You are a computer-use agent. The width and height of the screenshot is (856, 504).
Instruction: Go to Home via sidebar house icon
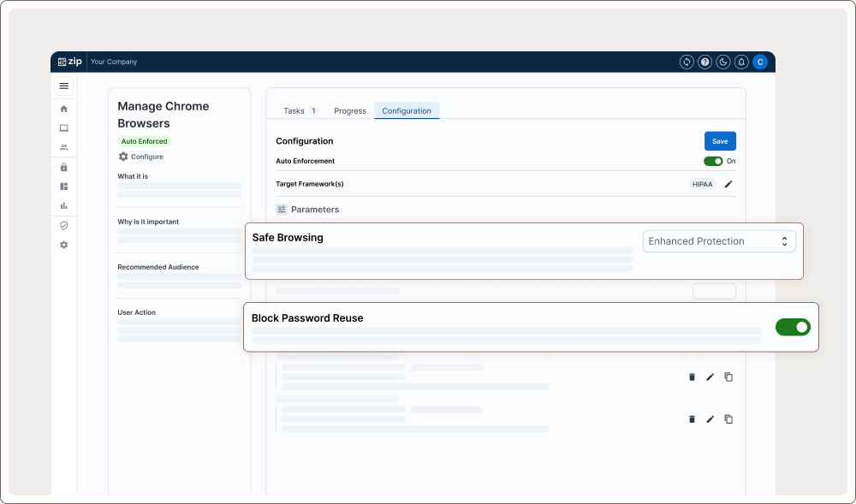point(63,109)
